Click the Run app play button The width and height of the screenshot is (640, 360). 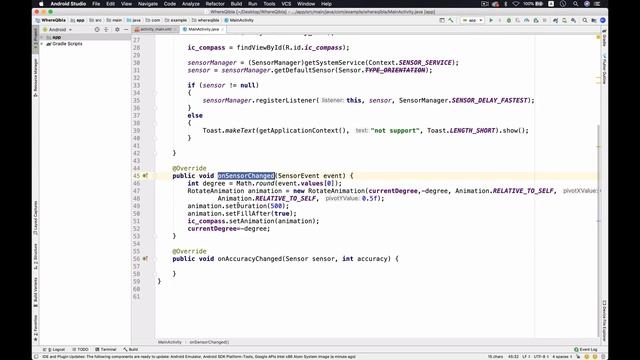(x=491, y=20)
